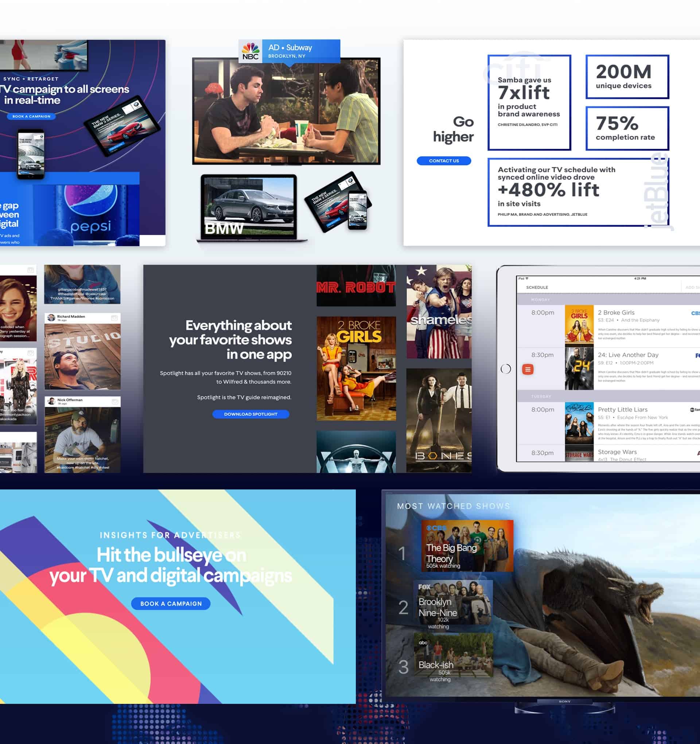
Task: Click the 'MOST WATCHED SHOWS' heading
Action: pos(454,506)
